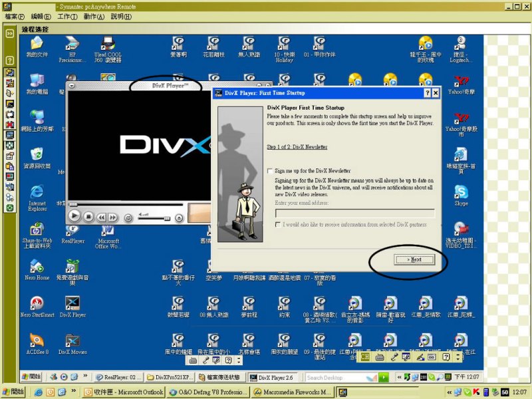Select the Yahoo!奇摩股市 desktop icon

461,124
